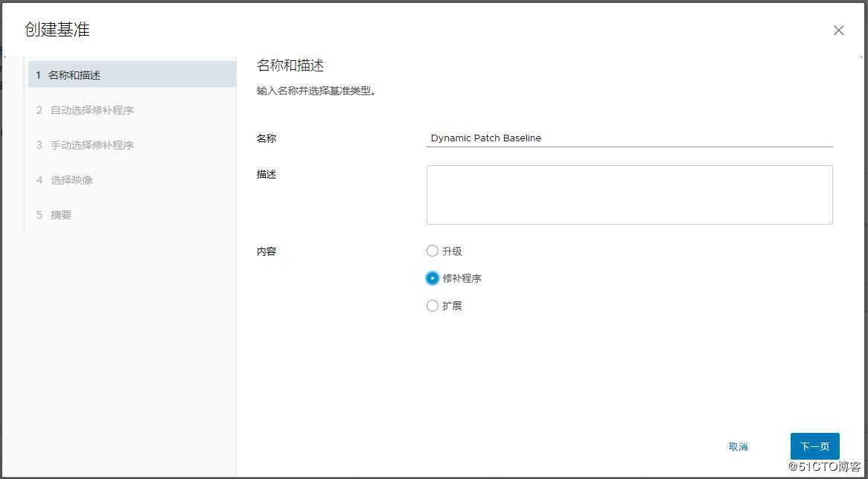Click the 描述 field label

pyautogui.click(x=265, y=174)
